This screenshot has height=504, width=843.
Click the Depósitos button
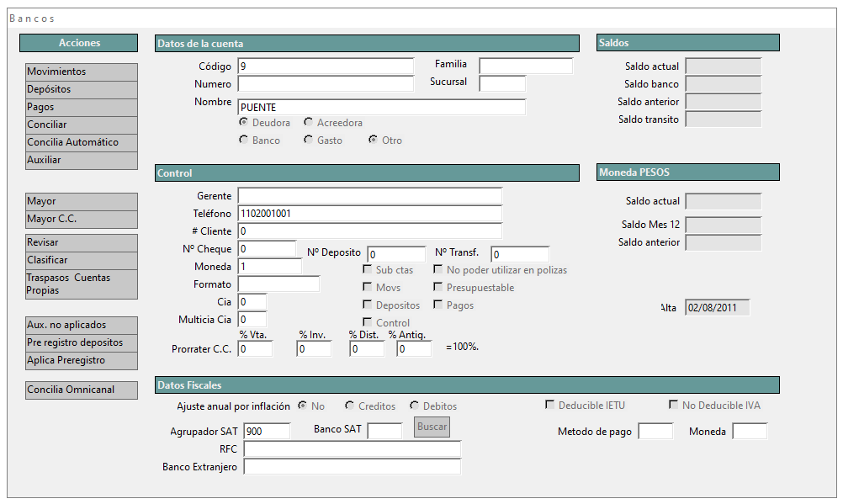(x=82, y=90)
